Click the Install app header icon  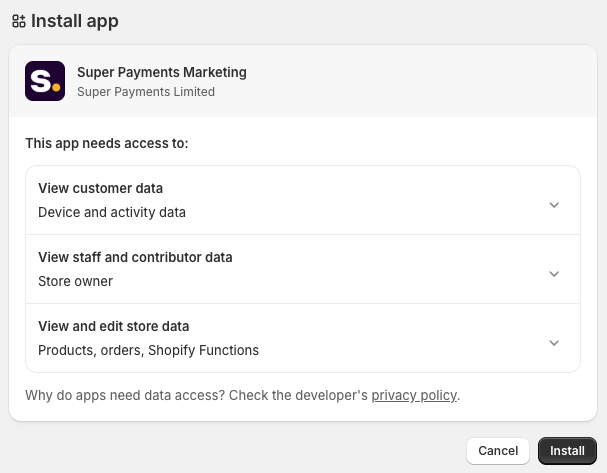[19, 21]
